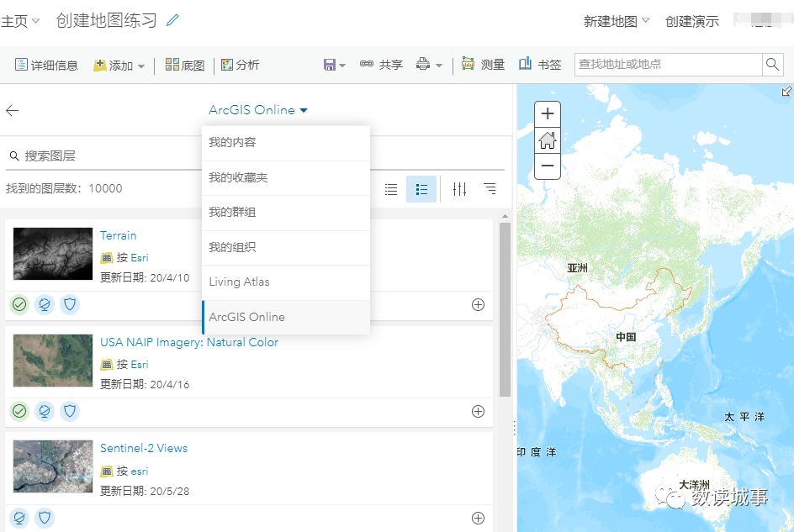Focus the 查找地址或地点 search field
Viewport: 794px width, 532px height.
(x=669, y=65)
